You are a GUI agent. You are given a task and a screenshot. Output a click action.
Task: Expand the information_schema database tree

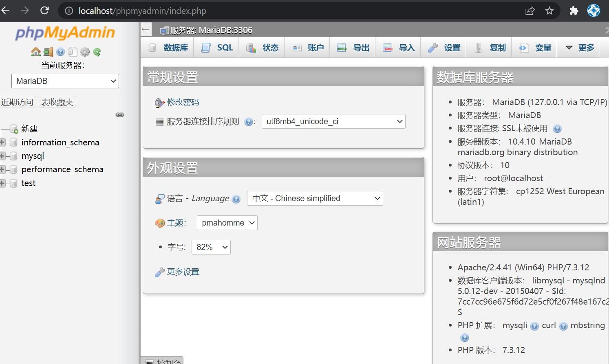pyautogui.click(x=2, y=143)
